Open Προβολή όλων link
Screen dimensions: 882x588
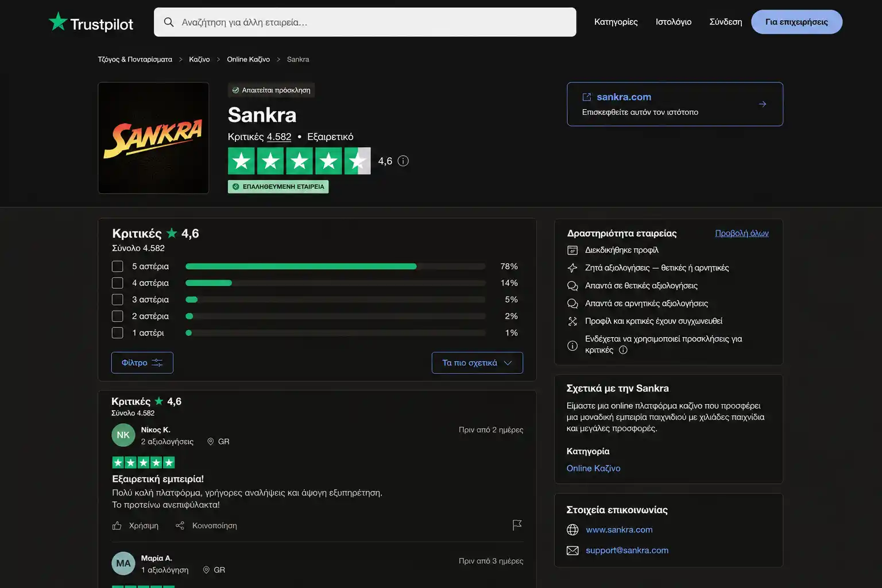click(x=741, y=233)
